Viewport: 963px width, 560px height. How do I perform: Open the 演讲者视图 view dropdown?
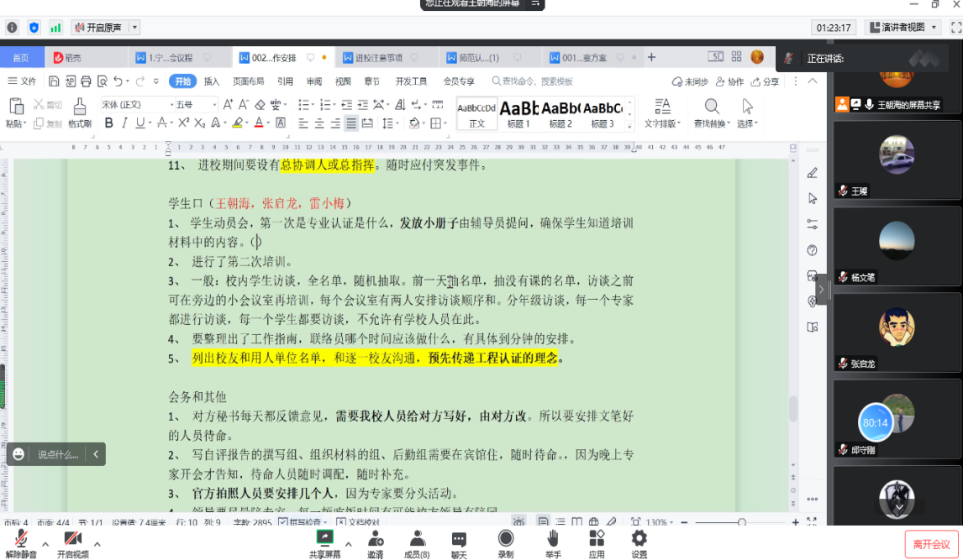(902, 28)
